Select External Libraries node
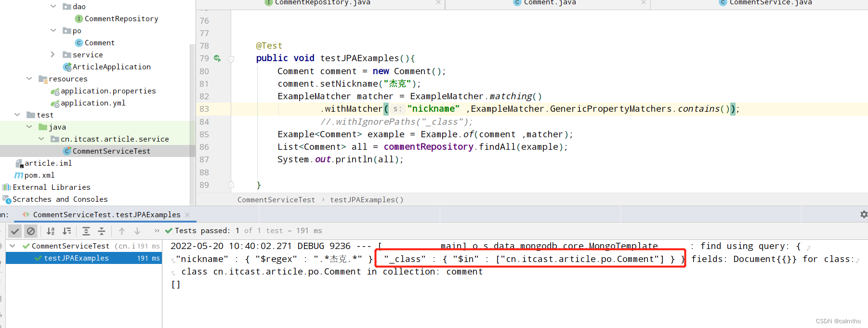Screen dimensions: 868x328 pyautogui.click(x=47, y=187)
